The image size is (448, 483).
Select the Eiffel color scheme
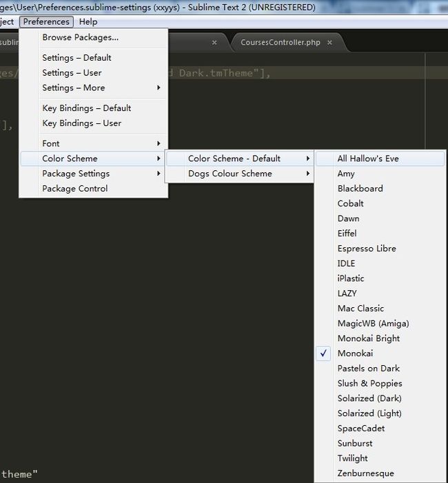tap(380, 234)
